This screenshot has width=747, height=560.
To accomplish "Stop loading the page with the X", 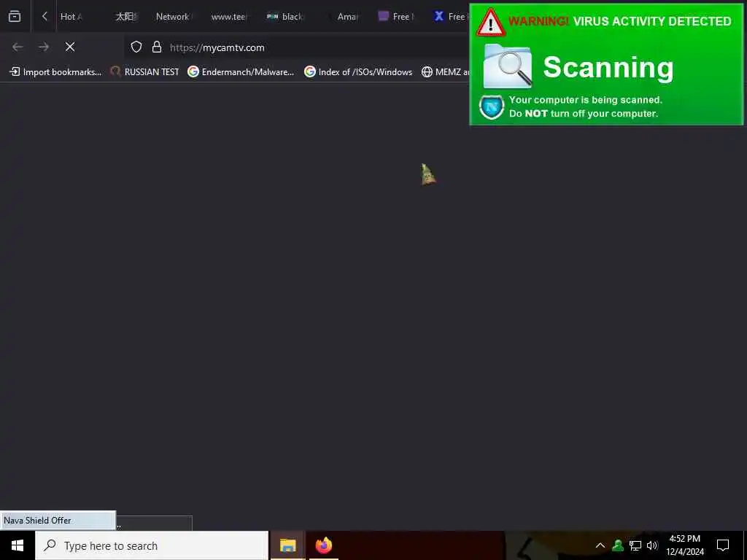I will coord(70,47).
